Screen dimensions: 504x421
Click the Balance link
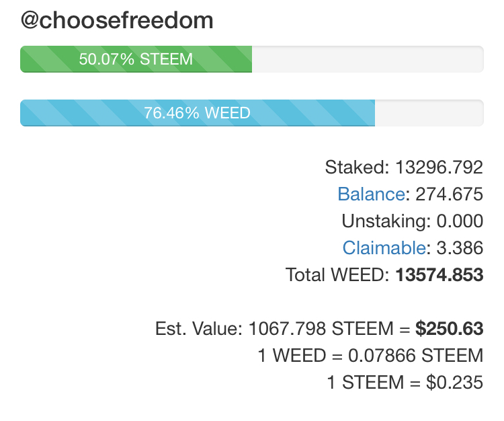pyautogui.click(x=371, y=194)
